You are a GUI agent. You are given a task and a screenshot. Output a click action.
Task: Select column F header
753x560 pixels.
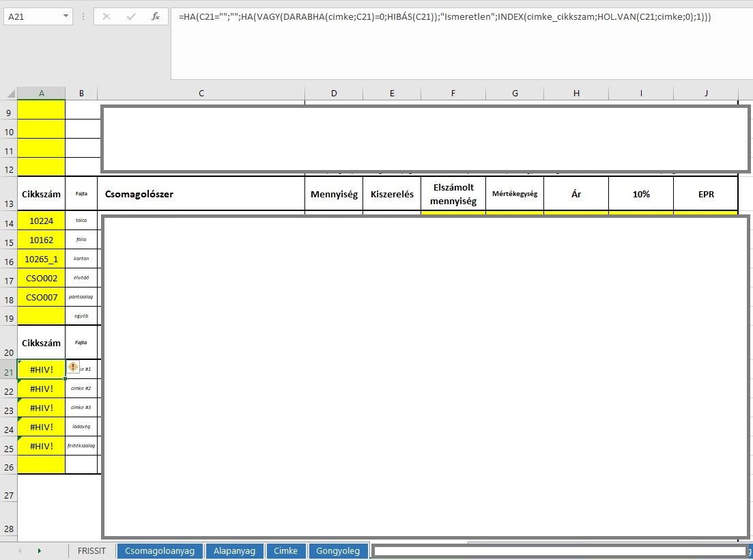pos(453,93)
